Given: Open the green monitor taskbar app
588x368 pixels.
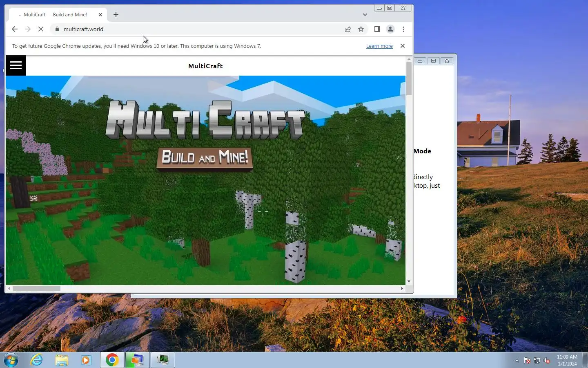Looking at the screenshot, I should tap(163, 360).
